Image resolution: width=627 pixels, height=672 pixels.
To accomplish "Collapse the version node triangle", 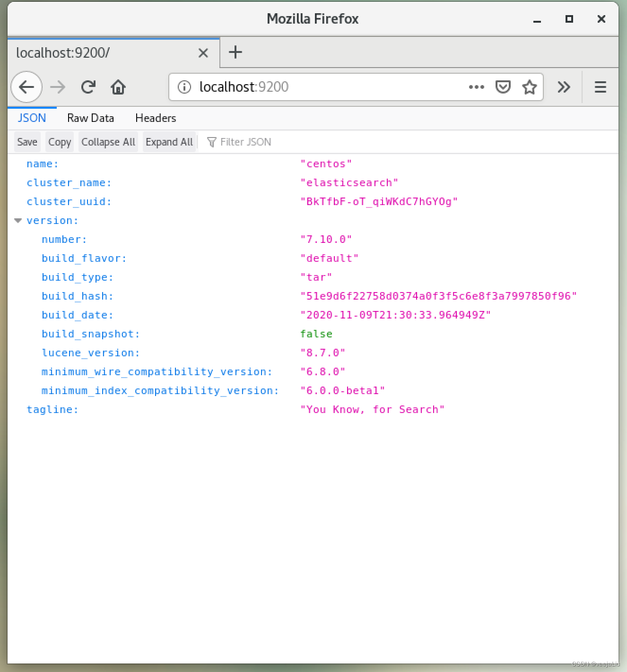I will [x=18, y=221].
